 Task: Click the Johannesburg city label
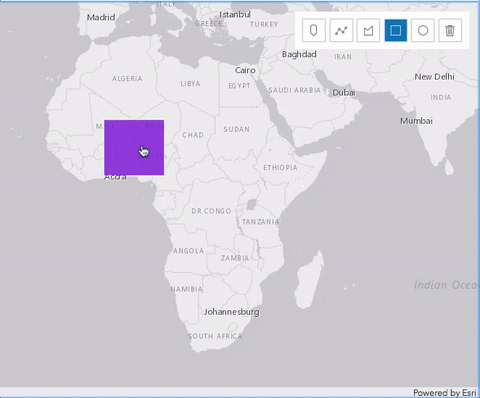(x=232, y=312)
